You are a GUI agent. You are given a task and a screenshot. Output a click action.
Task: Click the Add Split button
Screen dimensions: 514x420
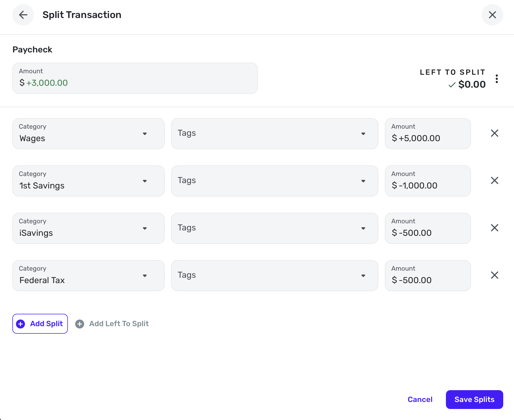click(x=40, y=324)
